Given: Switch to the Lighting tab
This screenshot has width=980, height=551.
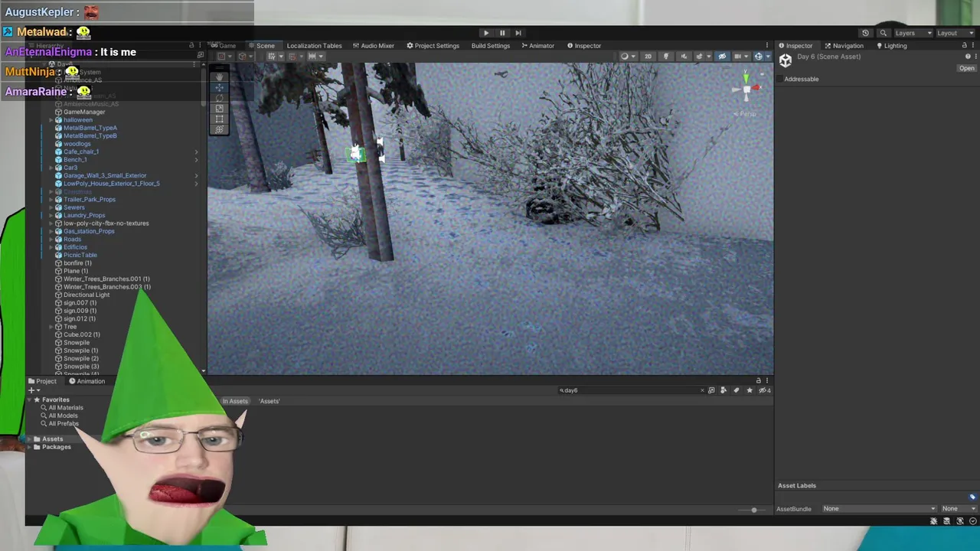Looking at the screenshot, I should [892, 45].
